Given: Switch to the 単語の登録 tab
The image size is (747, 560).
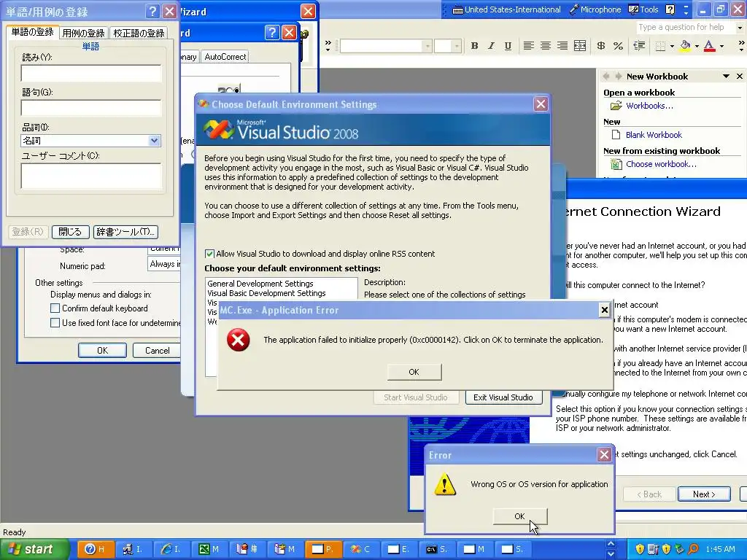Looking at the screenshot, I should click(x=32, y=32).
